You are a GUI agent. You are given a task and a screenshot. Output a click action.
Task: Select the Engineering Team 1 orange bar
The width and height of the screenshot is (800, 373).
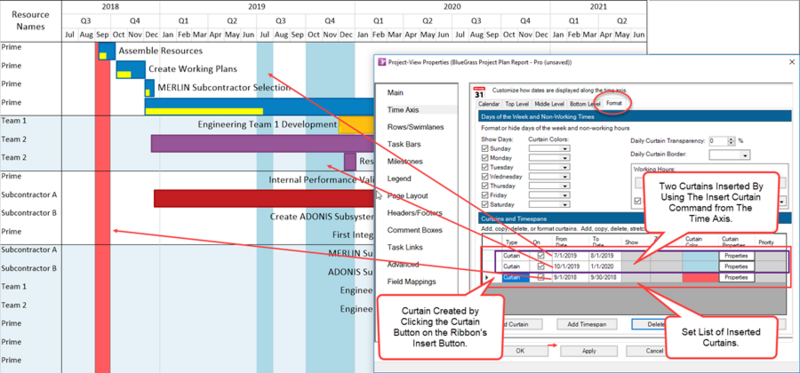(x=357, y=125)
